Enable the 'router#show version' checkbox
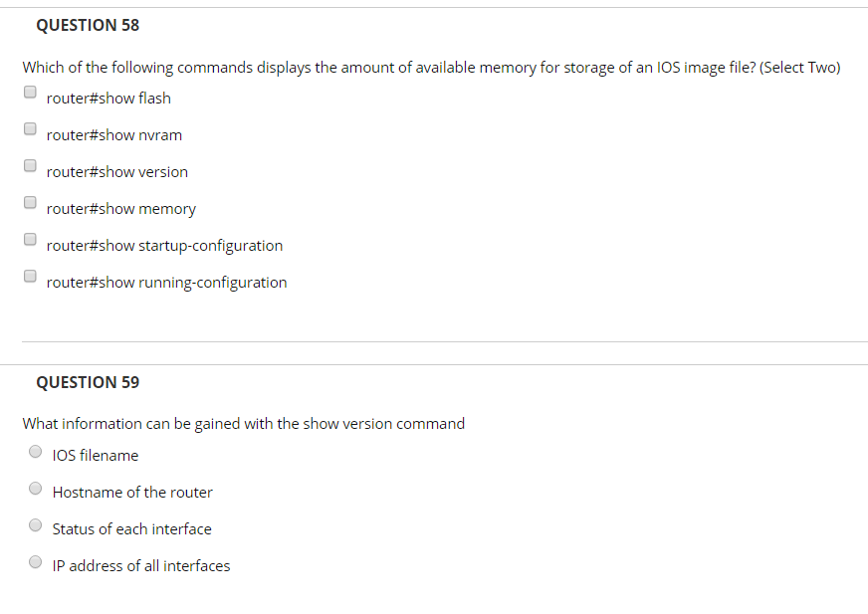 pos(30,165)
